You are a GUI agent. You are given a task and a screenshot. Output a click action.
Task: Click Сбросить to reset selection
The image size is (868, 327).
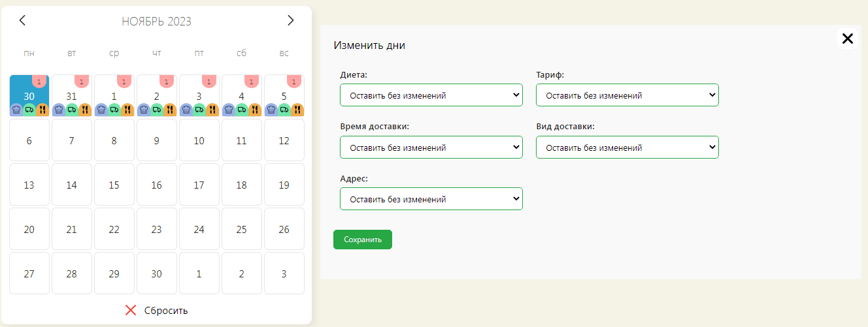[x=157, y=310]
